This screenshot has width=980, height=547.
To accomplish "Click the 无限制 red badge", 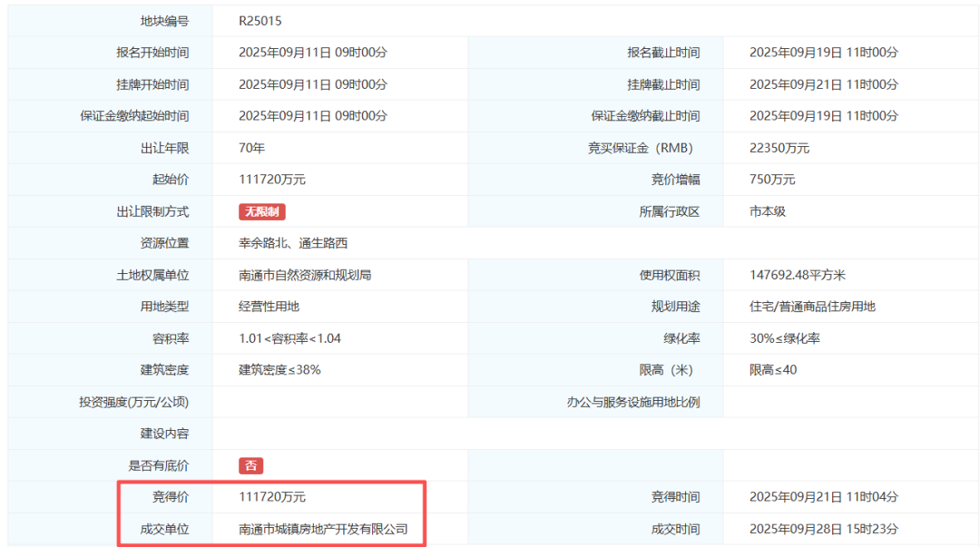I will pyautogui.click(x=262, y=211).
